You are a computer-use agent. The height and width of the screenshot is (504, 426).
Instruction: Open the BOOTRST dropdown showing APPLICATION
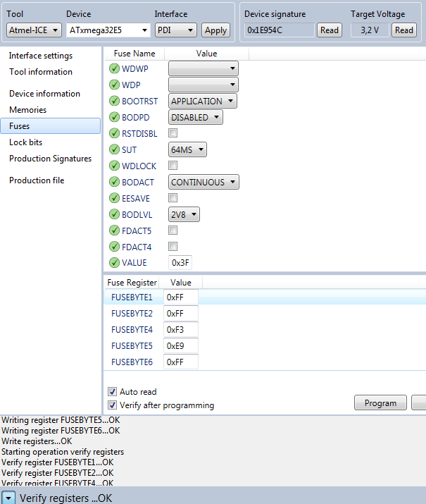[203, 101]
